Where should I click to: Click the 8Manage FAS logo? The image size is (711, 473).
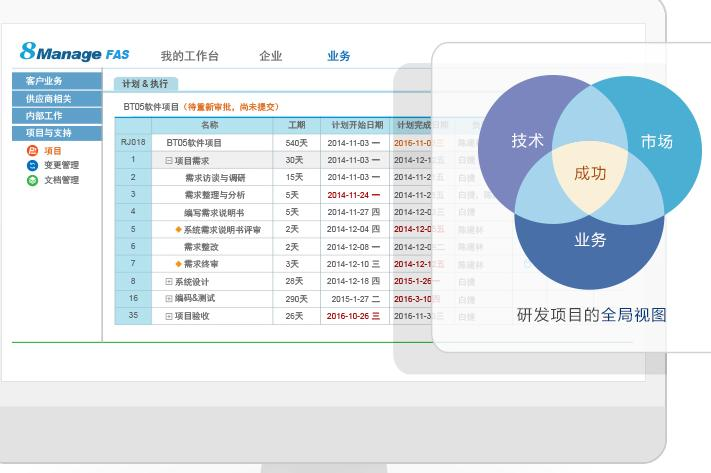75,54
